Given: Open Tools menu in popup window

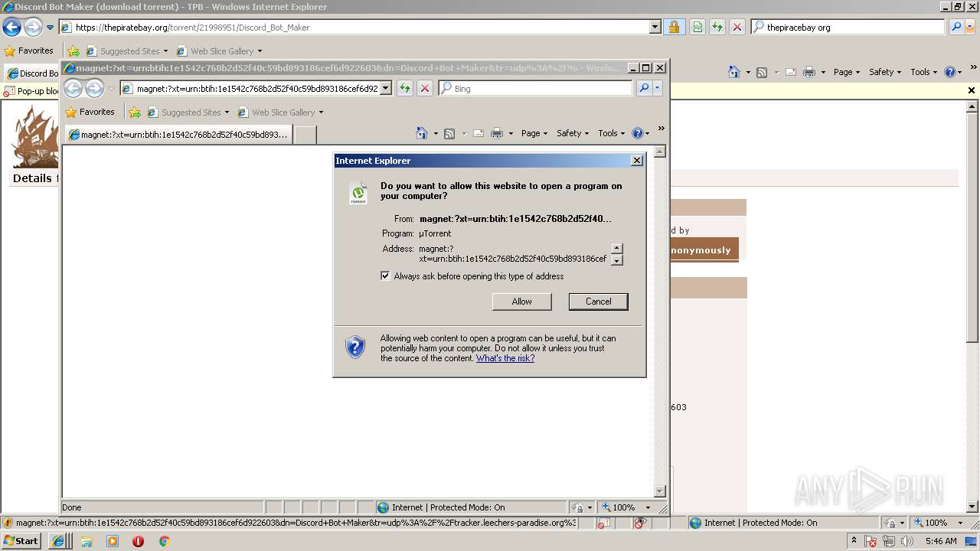Looking at the screenshot, I should pyautogui.click(x=612, y=133).
